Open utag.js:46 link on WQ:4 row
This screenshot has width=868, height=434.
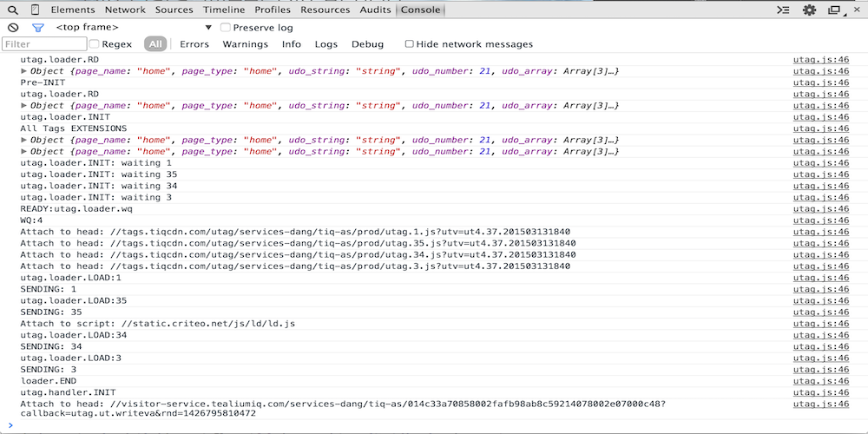[x=821, y=220]
